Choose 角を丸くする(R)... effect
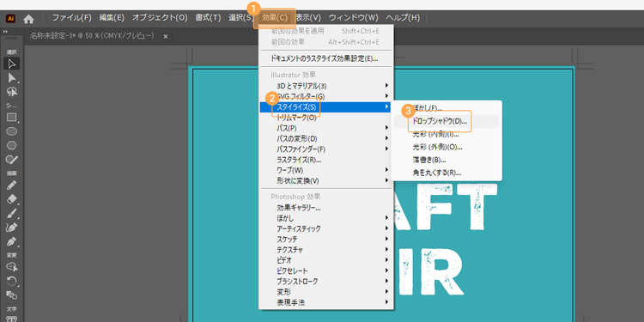Image resolution: width=644 pixels, height=322 pixels. (447, 173)
